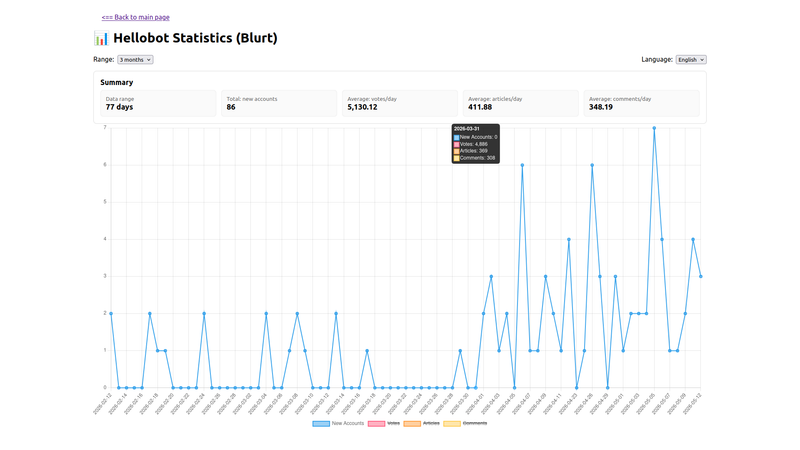Click the x-axis label 2026-02-12
Screen dimensions: 800x450
[102, 404]
